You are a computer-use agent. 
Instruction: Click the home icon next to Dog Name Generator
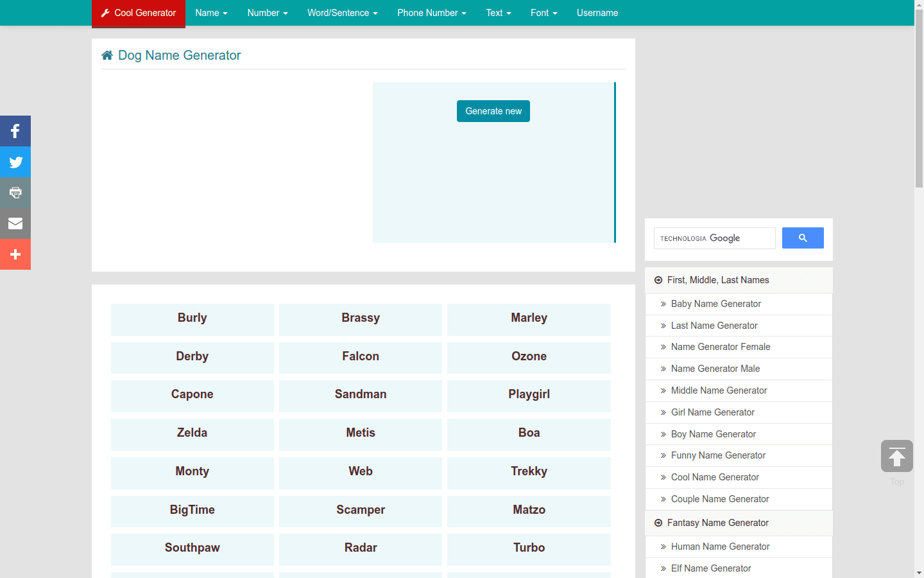107,55
